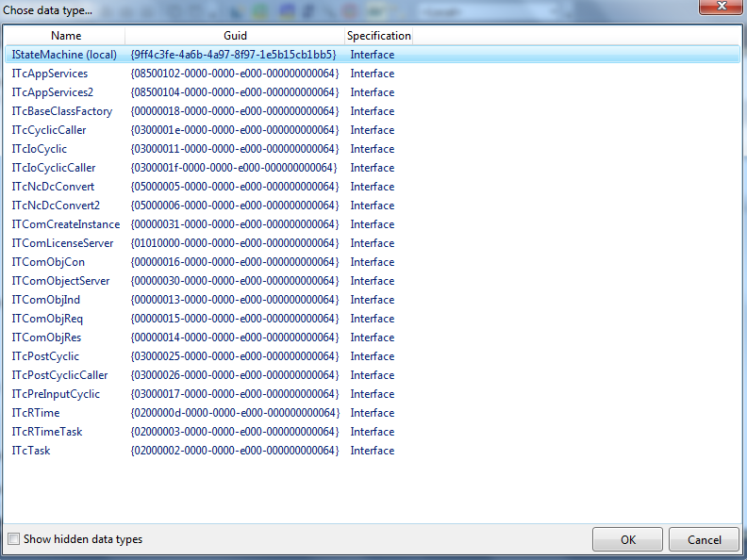
Task: Click GUID starting with 01010000
Action: pos(235,243)
